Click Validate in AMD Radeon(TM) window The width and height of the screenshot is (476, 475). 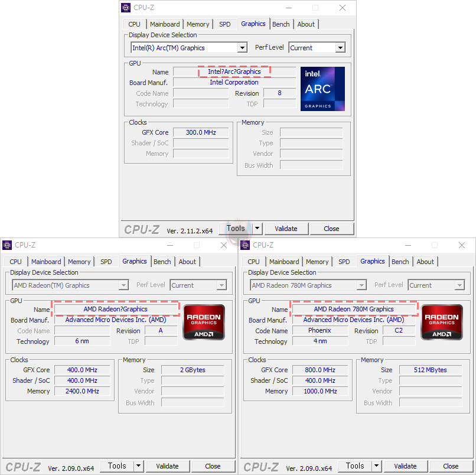(x=168, y=466)
